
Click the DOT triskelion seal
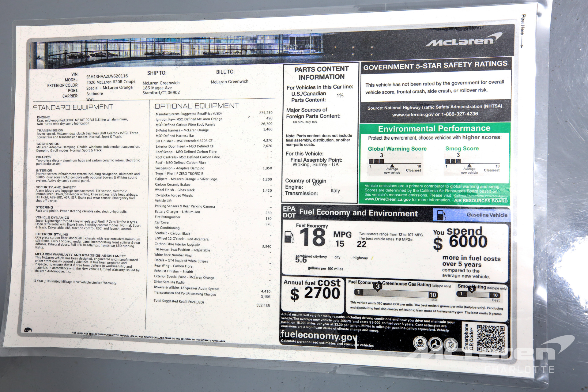(x=436, y=344)
